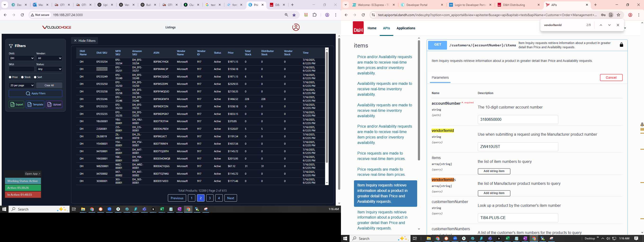Switch to Home tab in D&H portal
The height and width of the screenshot is (242, 644).
coord(372,28)
